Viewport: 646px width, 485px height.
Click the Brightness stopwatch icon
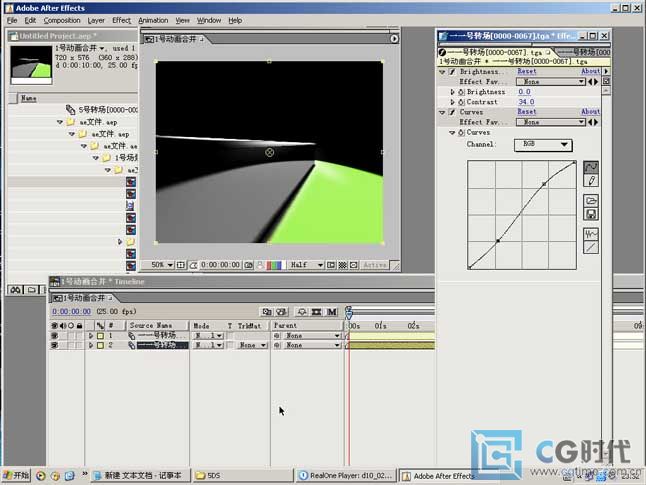[461, 92]
